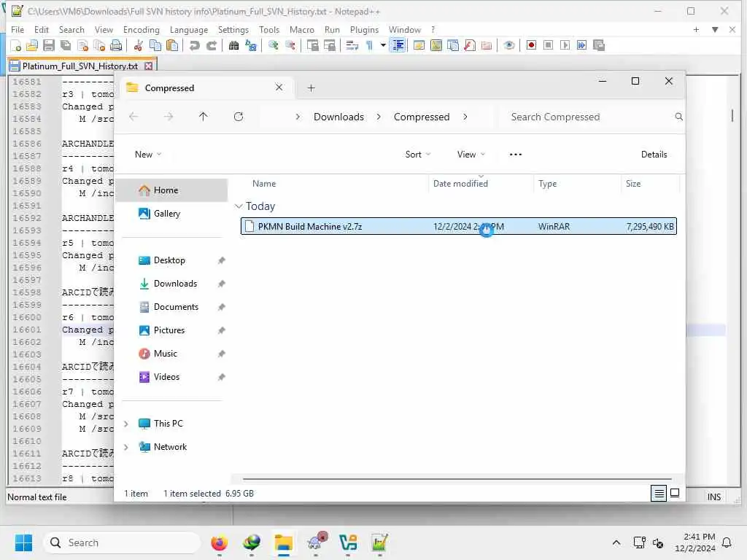Click the New file icon in Notepad++ toolbar
Viewport: 747px width, 560px height.
pos(16,45)
